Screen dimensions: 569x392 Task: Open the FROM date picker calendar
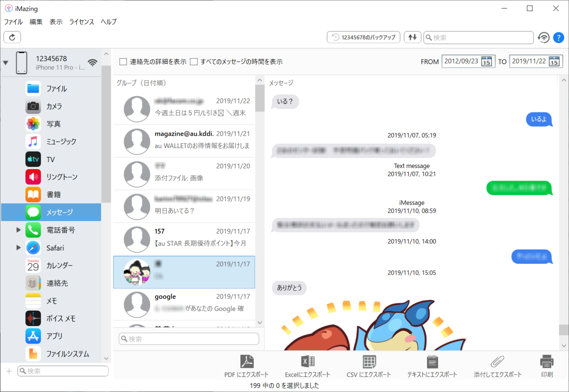(490, 61)
